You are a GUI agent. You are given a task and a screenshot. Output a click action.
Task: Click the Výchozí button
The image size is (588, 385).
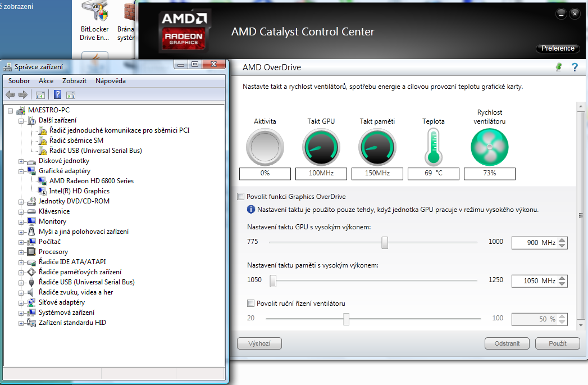click(x=259, y=343)
